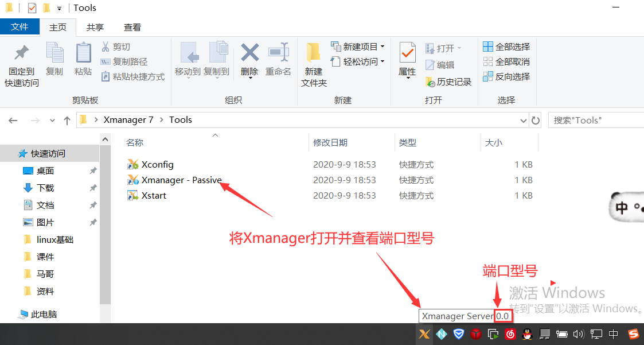Go forward in folder history

coord(36,121)
